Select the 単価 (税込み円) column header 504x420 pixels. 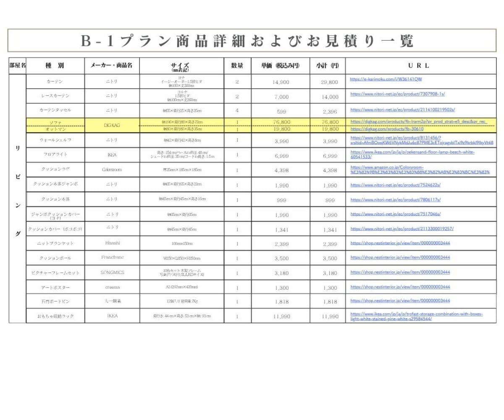pyautogui.click(x=281, y=66)
